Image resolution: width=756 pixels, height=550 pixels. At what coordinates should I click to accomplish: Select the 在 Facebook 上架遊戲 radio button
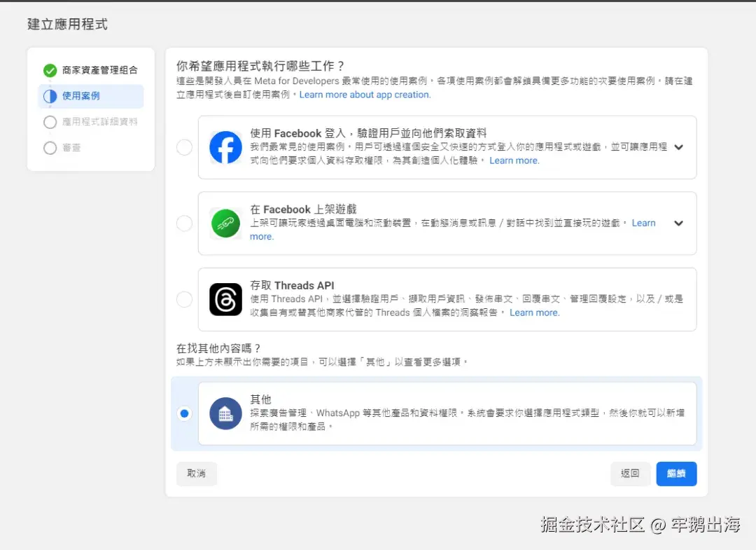point(184,223)
